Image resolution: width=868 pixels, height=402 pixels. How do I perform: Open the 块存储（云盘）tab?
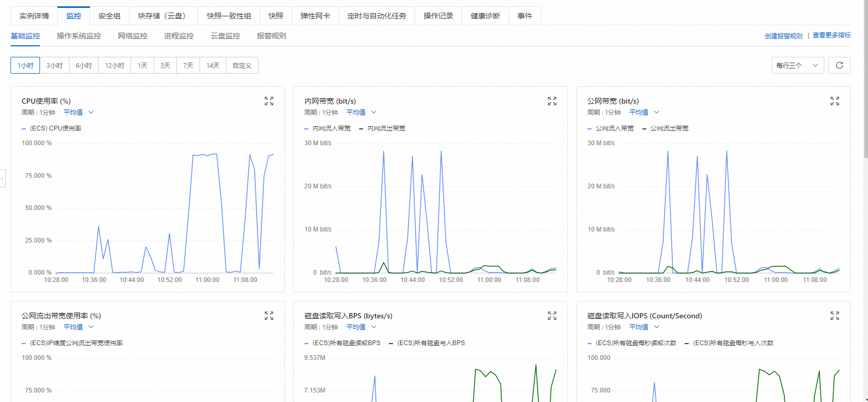[x=164, y=16]
